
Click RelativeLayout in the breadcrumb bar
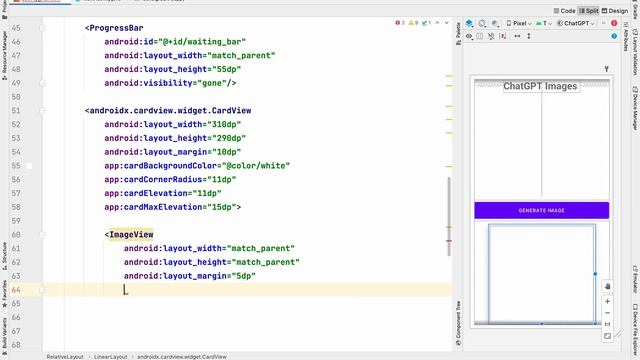64,357
